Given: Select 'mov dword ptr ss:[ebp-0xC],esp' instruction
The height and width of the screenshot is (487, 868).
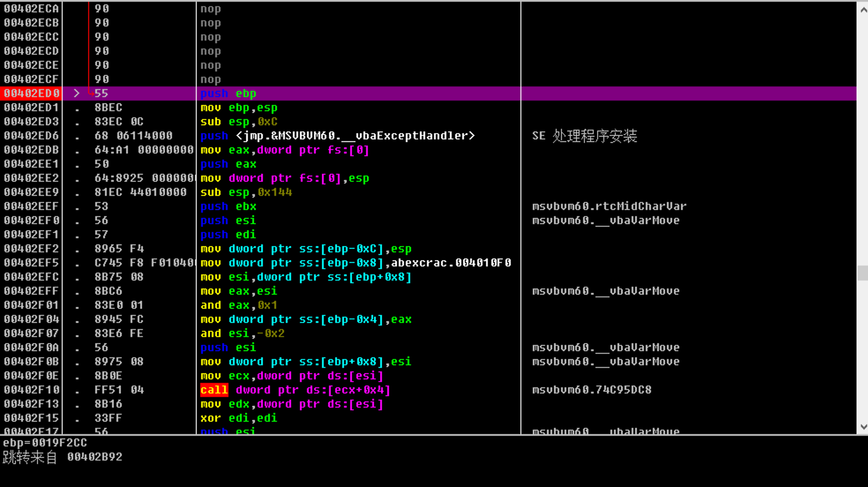Looking at the screenshot, I should [306, 249].
